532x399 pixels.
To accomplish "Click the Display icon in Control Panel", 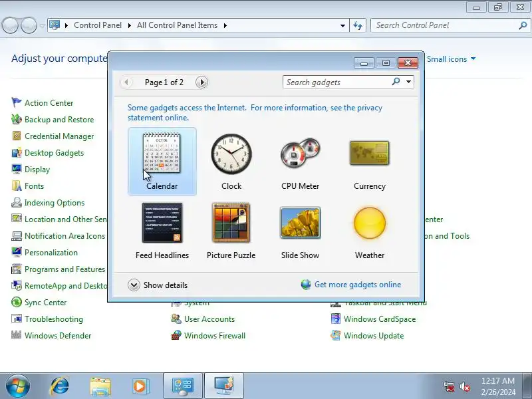I will click(16, 169).
